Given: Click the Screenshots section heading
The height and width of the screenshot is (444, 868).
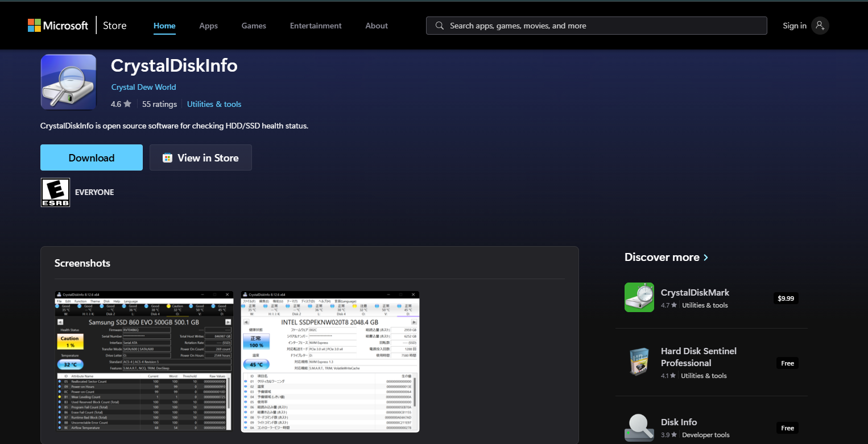Looking at the screenshot, I should pos(82,263).
